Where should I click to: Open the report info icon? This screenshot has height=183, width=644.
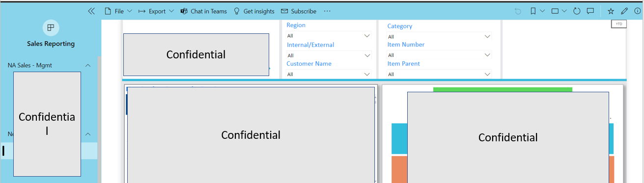coord(638,11)
